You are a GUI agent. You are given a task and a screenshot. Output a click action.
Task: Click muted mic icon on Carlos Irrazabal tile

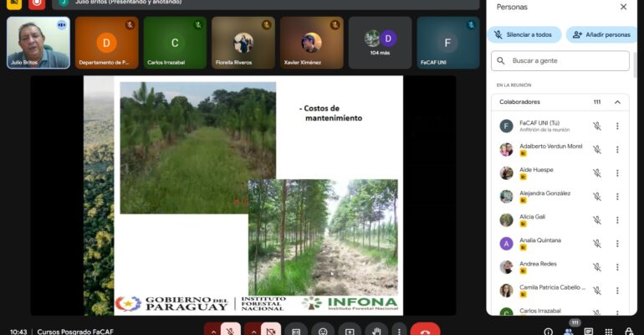pyautogui.click(x=198, y=25)
